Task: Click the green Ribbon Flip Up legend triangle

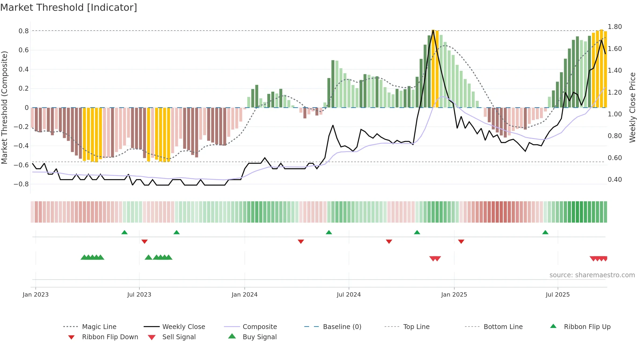Action: pyautogui.click(x=553, y=326)
